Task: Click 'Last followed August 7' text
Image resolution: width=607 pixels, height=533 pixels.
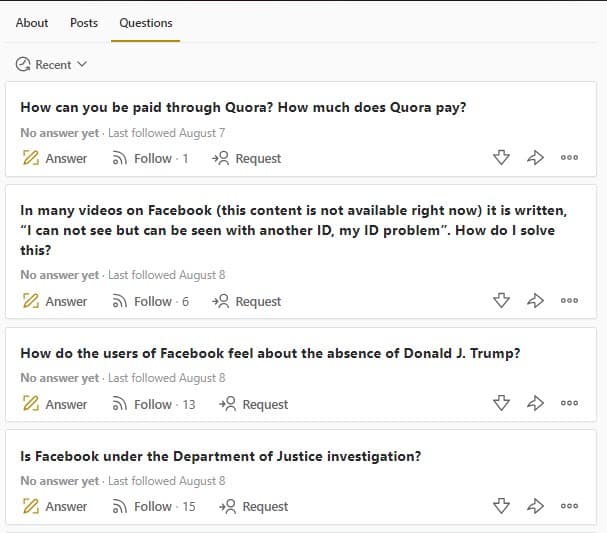Action: pyautogui.click(x=166, y=133)
